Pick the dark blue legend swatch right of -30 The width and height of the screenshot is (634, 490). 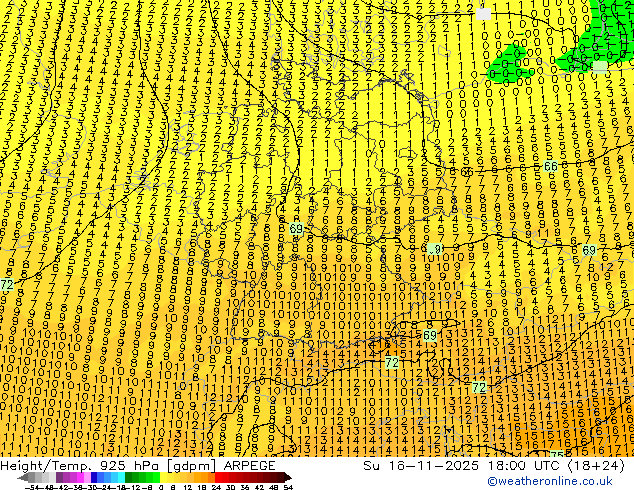tap(94, 477)
